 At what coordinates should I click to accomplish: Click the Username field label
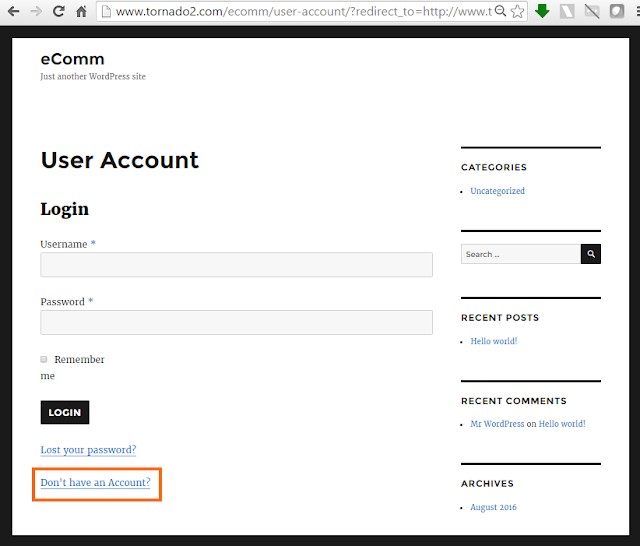point(64,244)
